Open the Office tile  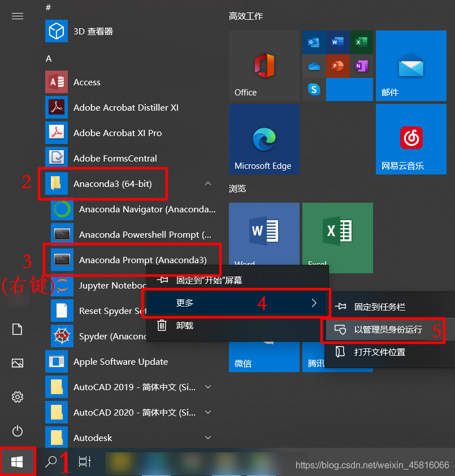264,65
